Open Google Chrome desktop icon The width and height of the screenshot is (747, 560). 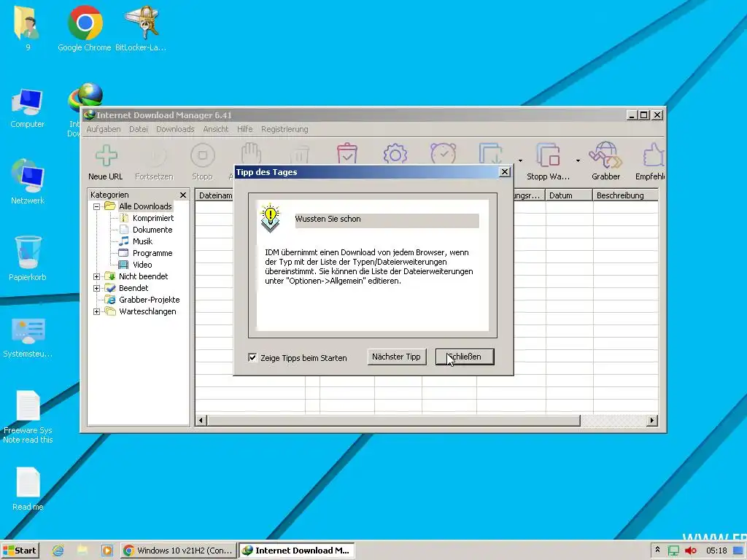point(85,28)
